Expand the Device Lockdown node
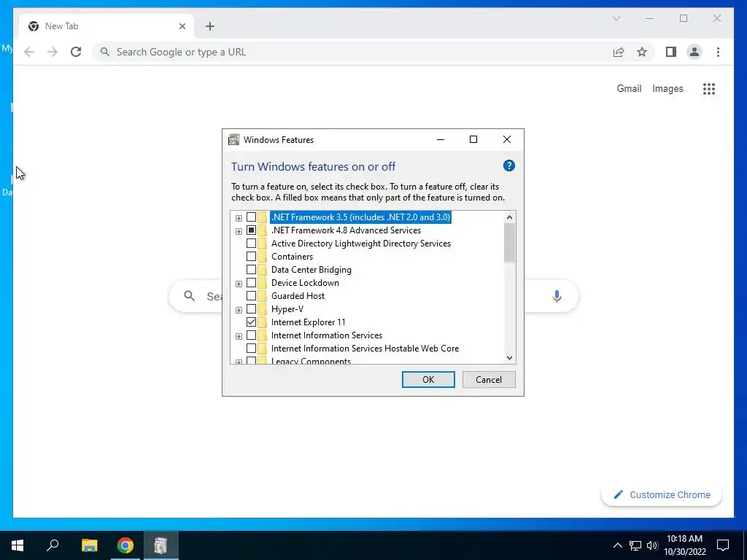747x560 pixels. point(239,284)
